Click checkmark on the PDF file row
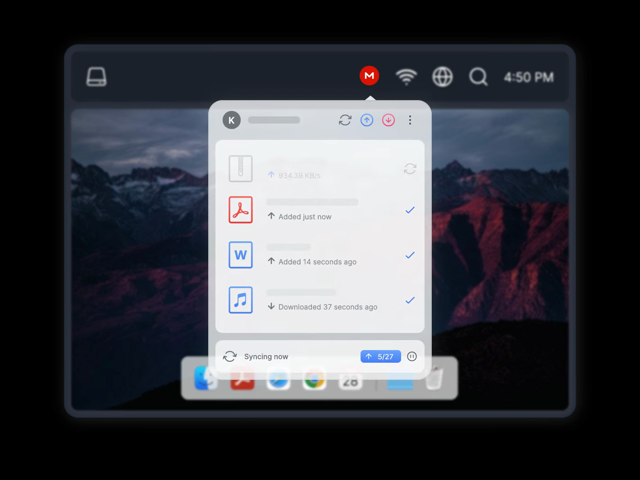Screen dimensions: 640x480 pyautogui.click(x=410, y=210)
